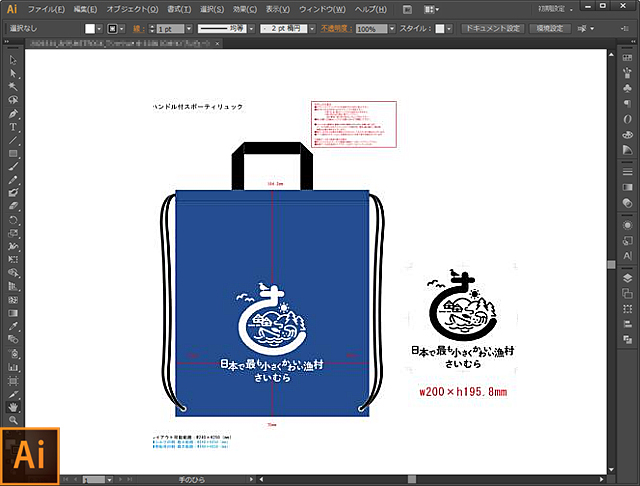Open the ウィンドウ(W) menu

click(326, 8)
